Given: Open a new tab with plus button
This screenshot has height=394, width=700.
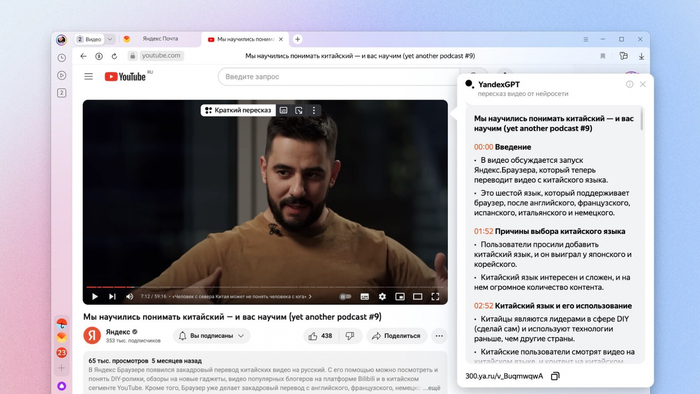Looking at the screenshot, I should (x=297, y=39).
